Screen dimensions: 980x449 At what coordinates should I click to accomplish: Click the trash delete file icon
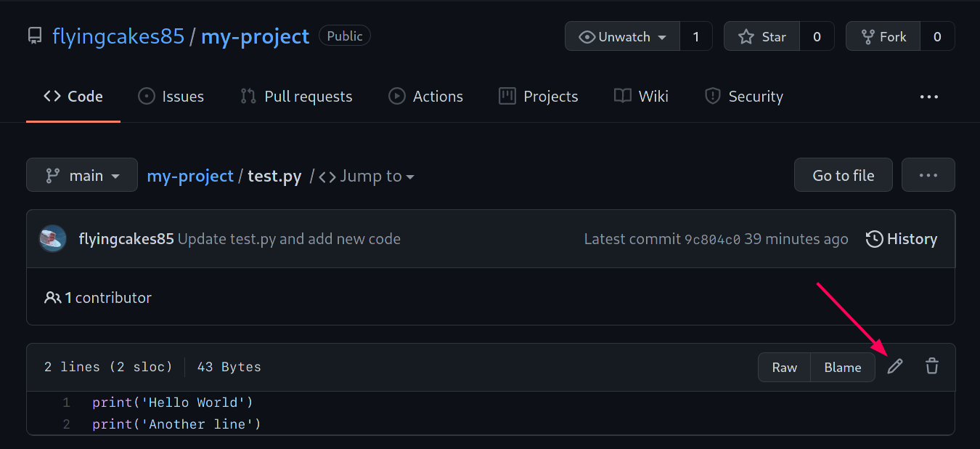click(x=932, y=367)
